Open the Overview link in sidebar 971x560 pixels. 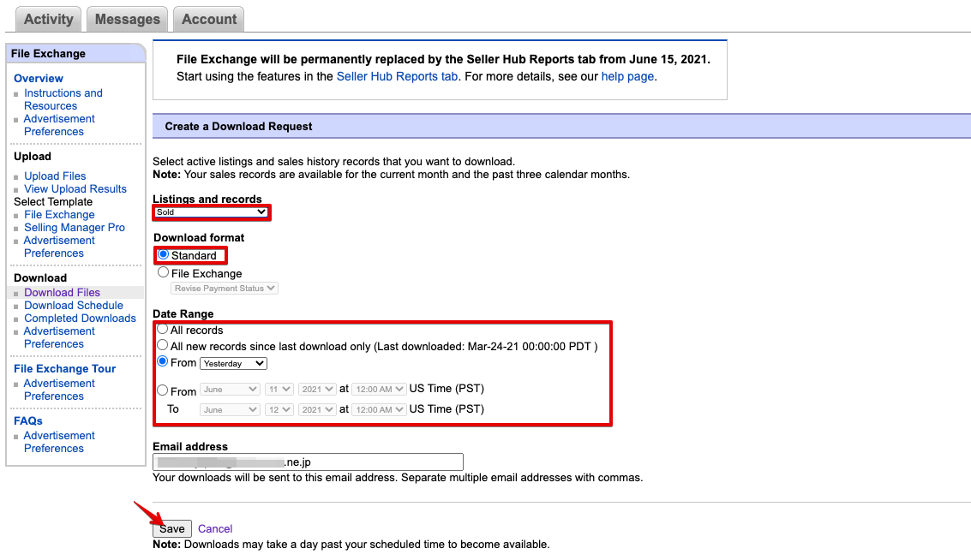pyautogui.click(x=39, y=79)
